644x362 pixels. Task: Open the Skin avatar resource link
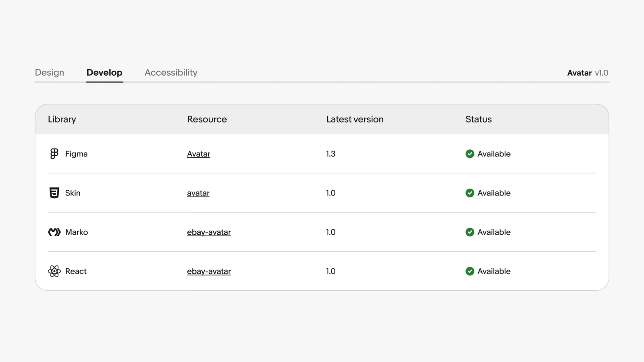tap(198, 193)
